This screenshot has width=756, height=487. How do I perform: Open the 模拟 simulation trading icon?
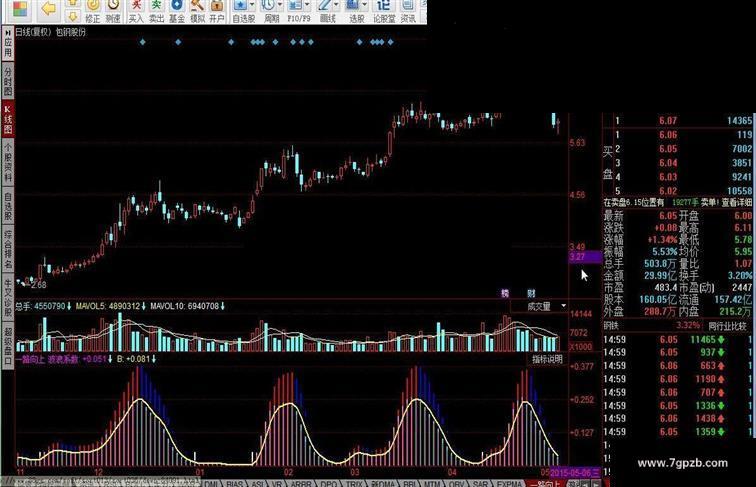pyautogui.click(x=197, y=12)
